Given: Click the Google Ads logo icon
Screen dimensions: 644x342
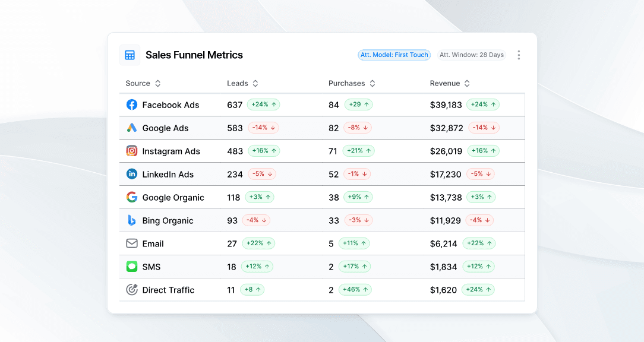Looking at the screenshot, I should tap(132, 128).
